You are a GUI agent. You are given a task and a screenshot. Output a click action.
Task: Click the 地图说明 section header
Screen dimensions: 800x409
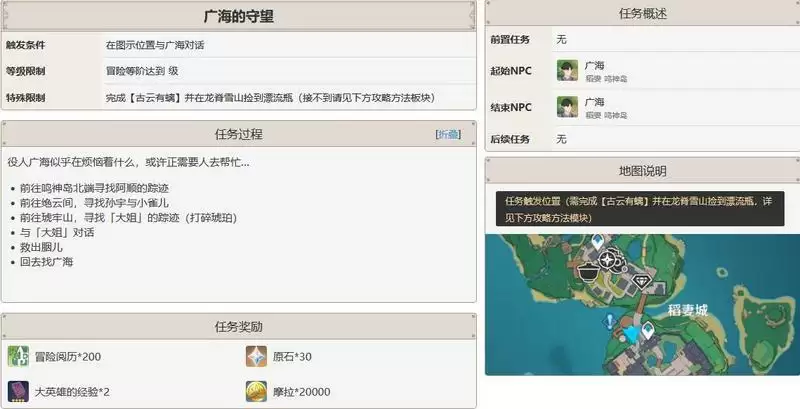click(x=642, y=171)
